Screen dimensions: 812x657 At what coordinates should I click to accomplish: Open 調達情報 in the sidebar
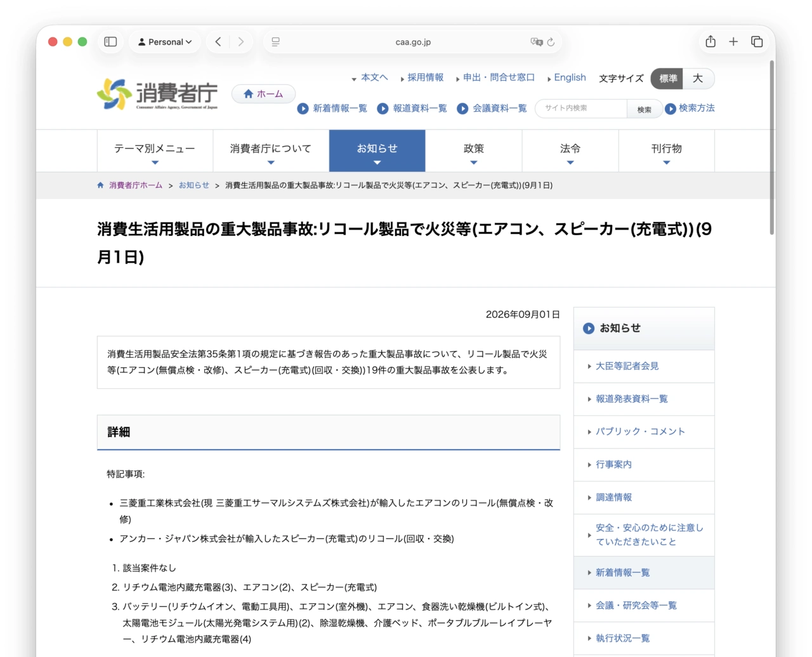[x=644, y=498]
